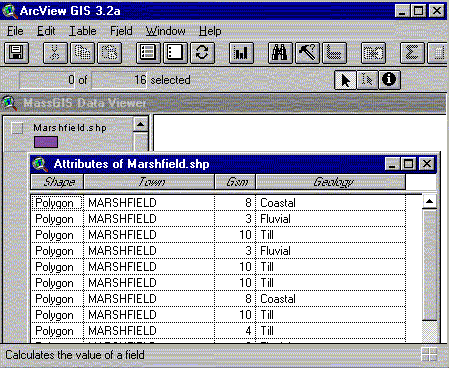Click the partly hidden Calculate icon
This screenshot has height=368, width=449.
[x=437, y=53]
